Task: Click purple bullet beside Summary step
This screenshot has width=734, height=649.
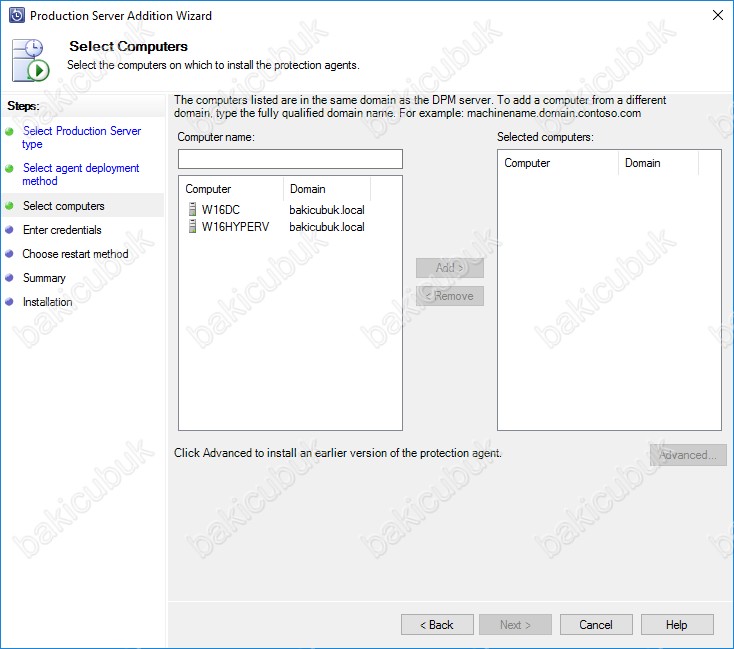Action: (9, 278)
